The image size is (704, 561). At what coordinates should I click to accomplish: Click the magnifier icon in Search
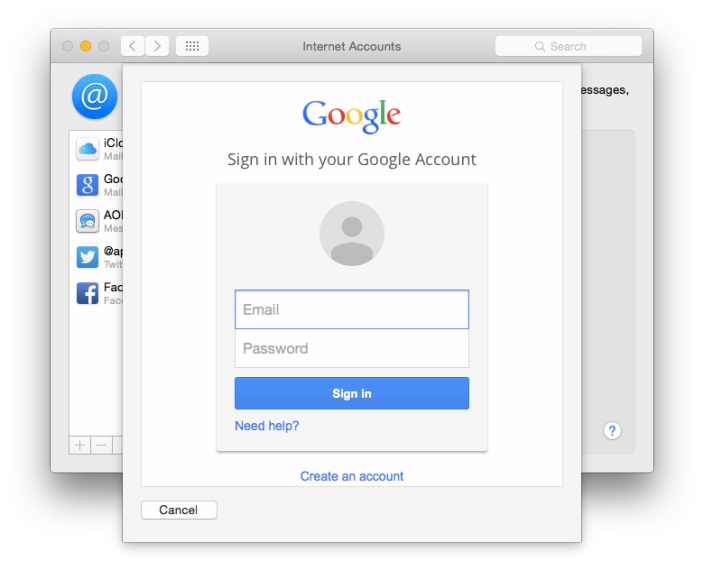click(x=540, y=47)
